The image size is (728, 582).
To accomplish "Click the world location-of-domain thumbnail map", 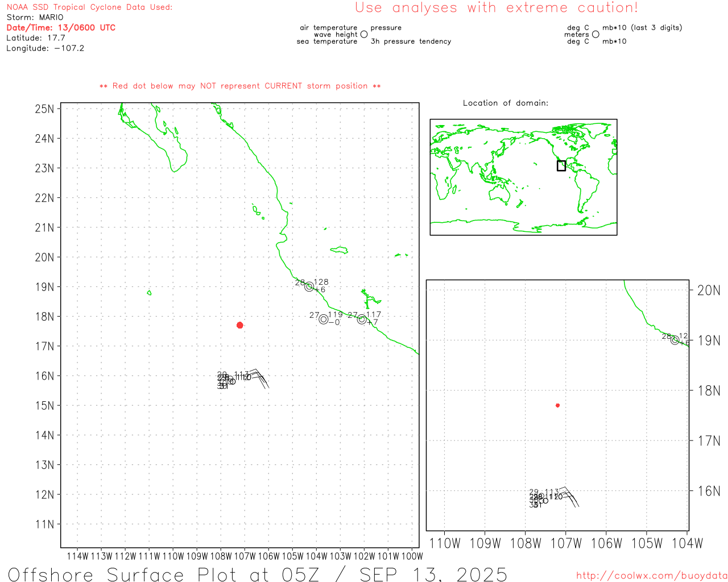I will (523, 177).
